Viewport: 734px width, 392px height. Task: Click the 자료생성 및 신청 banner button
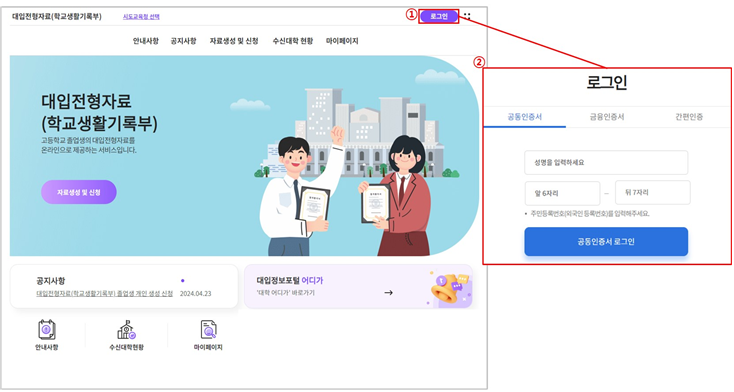pyautogui.click(x=79, y=192)
